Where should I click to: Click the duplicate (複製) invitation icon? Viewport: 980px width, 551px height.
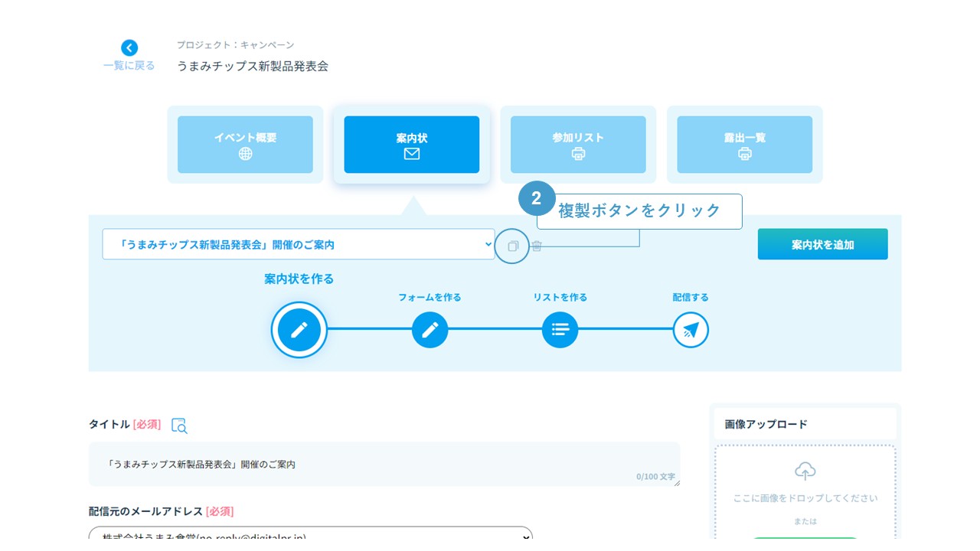point(512,246)
